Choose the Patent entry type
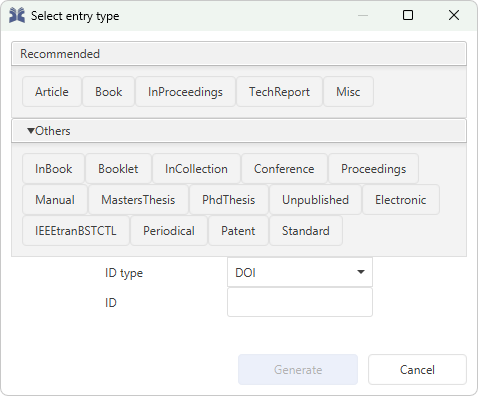The height and width of the screenshot is (396, 478). (x=238, y=231)
